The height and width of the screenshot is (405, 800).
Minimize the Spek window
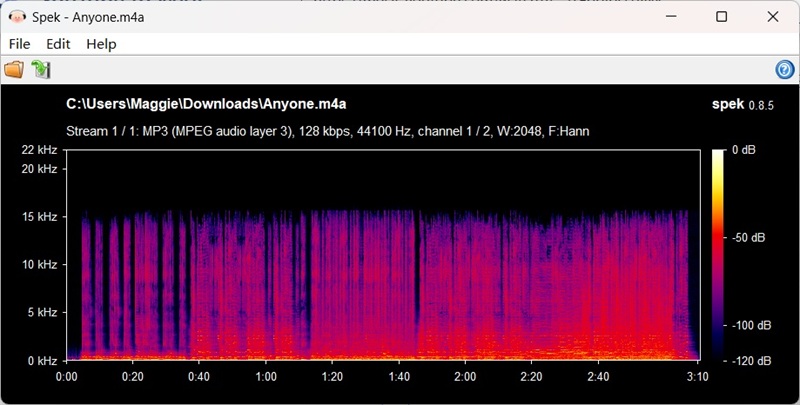[671, 16]
